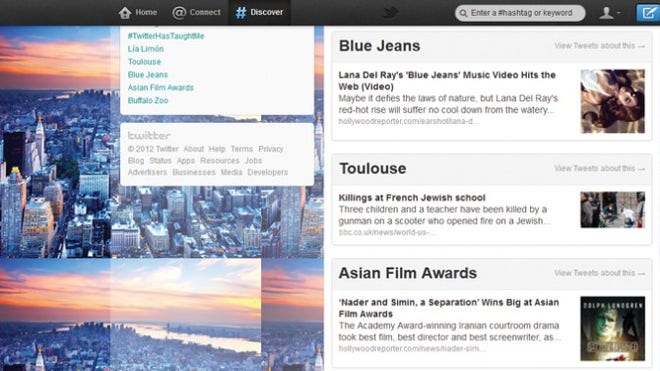View Tweets about Toulouse

click(x=599, y=168)
